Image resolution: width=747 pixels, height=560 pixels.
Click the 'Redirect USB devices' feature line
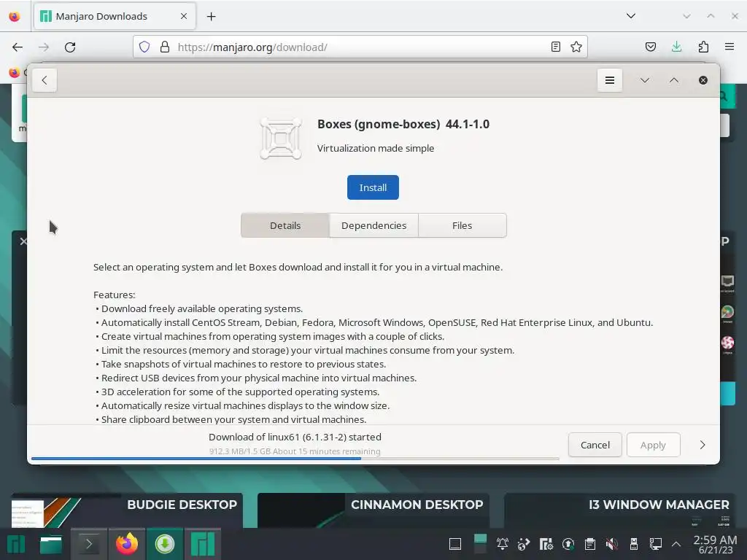[256, 378]
